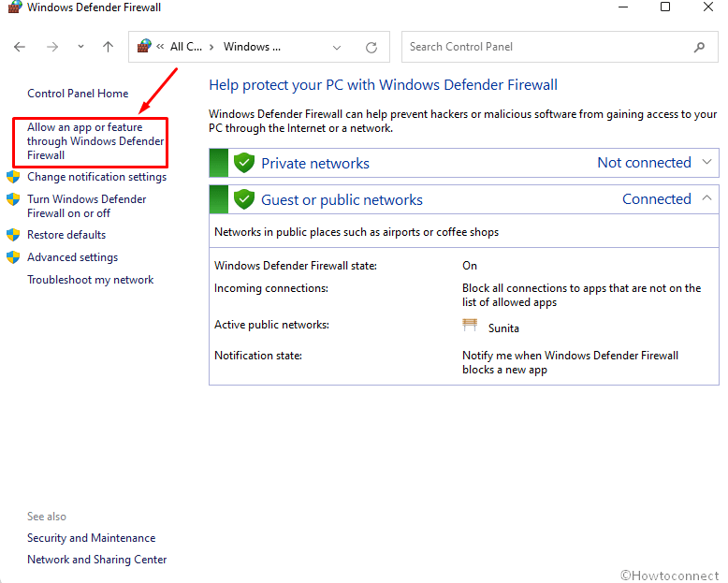The height and width of the screenshot is (583, 728).
Task: Click the 'Notification state:' label
Action: pos(258,356)
